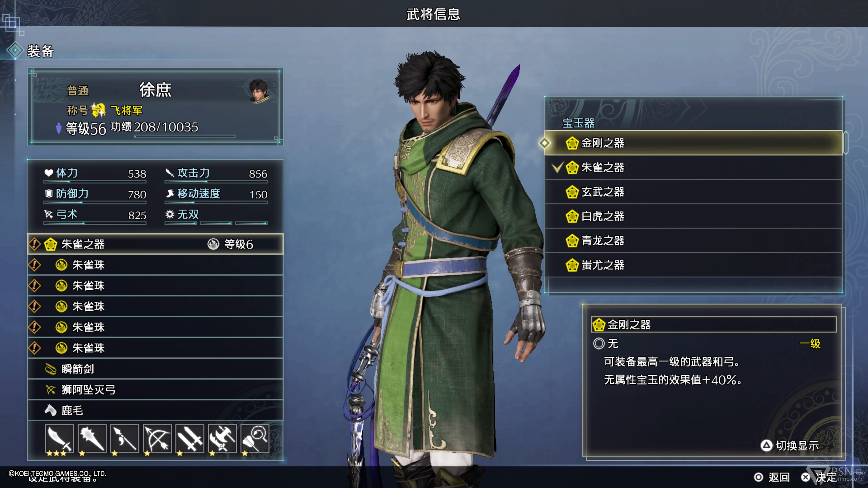Select the twin swords weapon icon
Viewport: 868px width, 488px height.
(190, 439)
